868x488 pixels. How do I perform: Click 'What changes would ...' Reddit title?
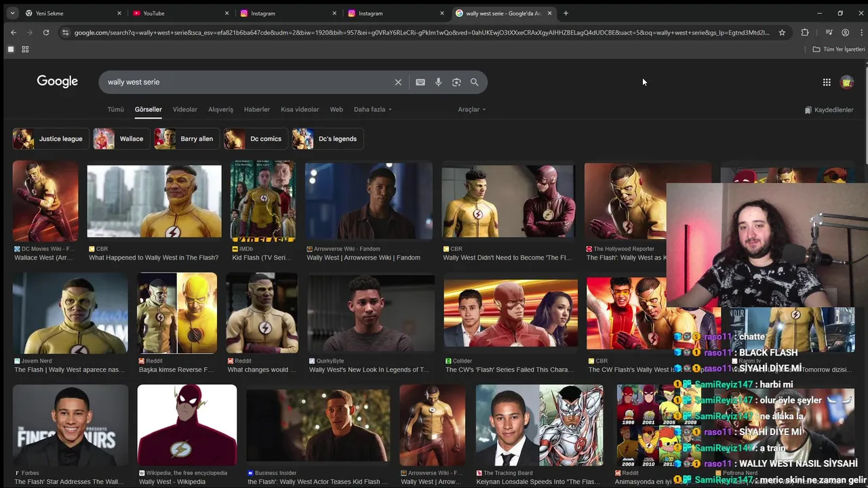(262, 370)
